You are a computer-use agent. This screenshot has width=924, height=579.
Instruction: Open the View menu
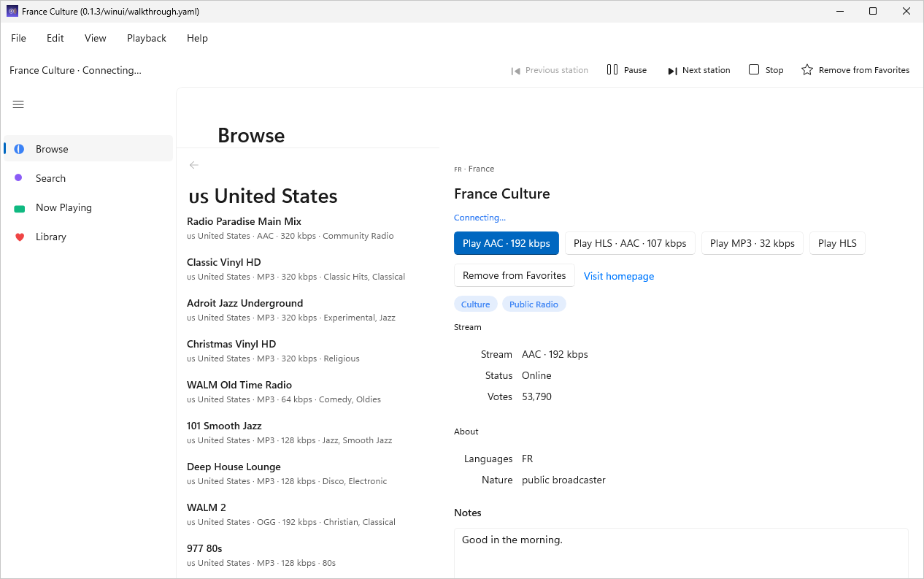96,38
